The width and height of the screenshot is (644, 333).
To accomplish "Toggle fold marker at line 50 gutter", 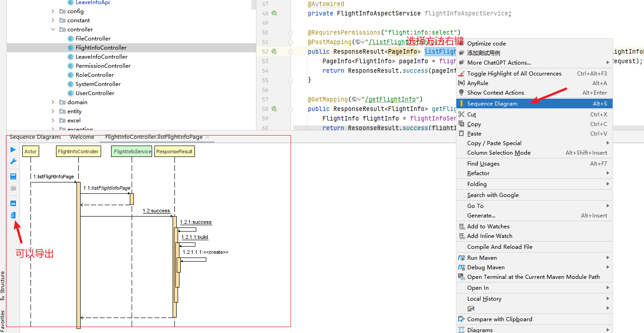I will pos(291,33).
